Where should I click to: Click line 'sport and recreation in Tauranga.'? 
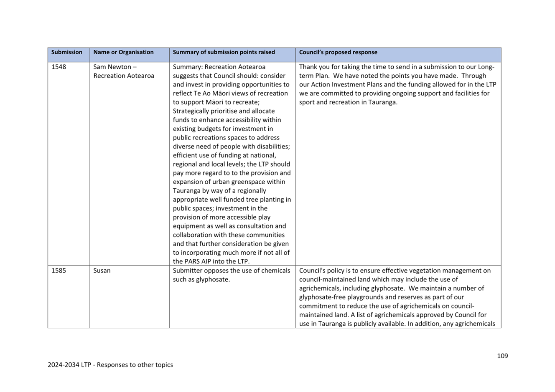[348, 102]
